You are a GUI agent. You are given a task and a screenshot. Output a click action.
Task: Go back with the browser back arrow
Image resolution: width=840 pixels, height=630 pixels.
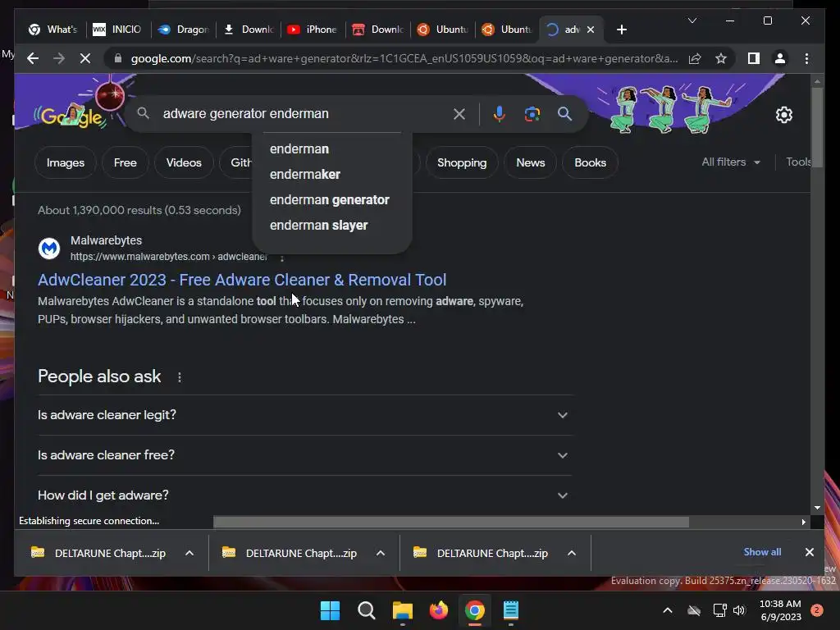click(x=33, y=58)
